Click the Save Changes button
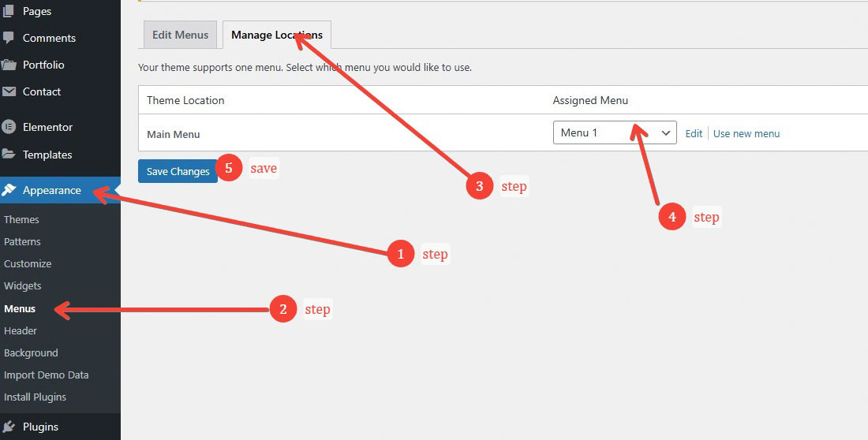 pyautogui.click(x=178, y=172)
